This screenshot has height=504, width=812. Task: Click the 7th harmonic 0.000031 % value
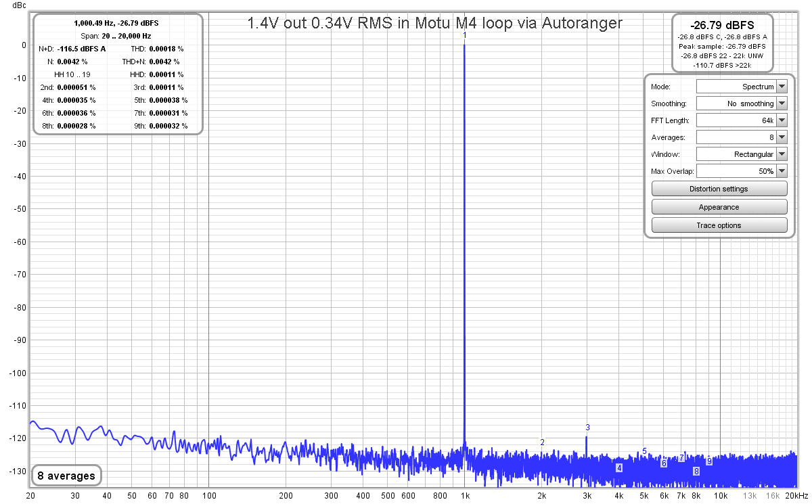[168, 113]
